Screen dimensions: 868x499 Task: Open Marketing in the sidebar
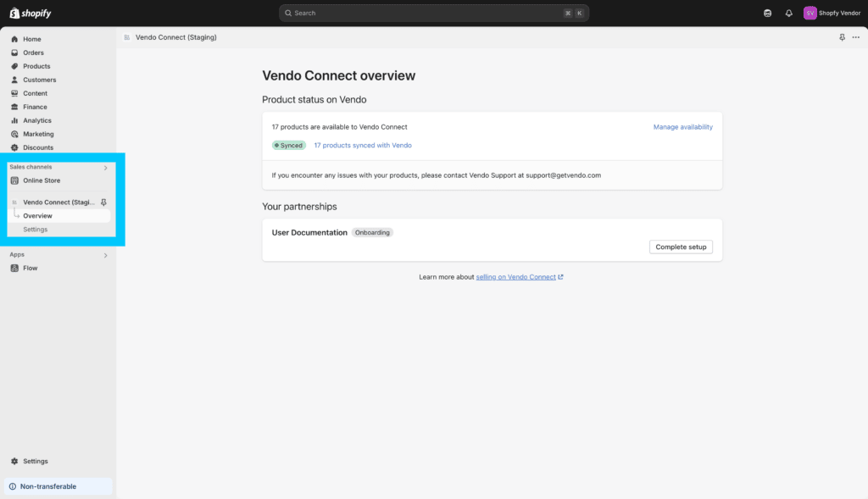(38, 134)
